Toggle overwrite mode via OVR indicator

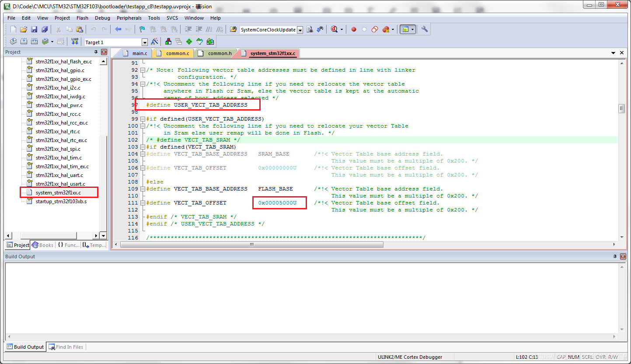point(601,357)
